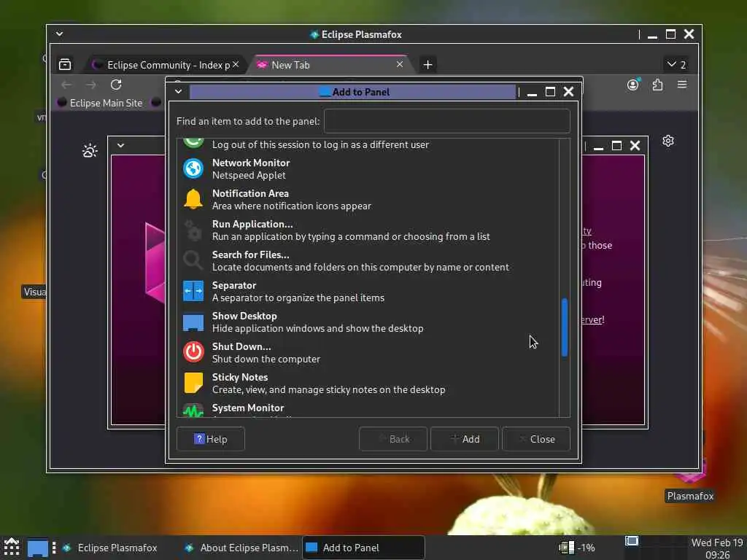Click the date and time clock
This screenshot has width=747, height=560.
pyautogui.click(x=717, y=548)
